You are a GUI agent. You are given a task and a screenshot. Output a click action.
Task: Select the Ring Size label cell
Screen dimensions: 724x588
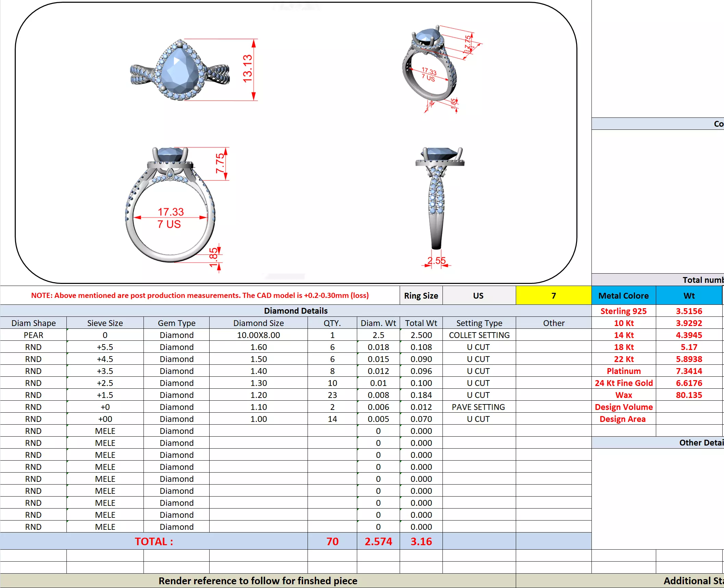[421, 296]
